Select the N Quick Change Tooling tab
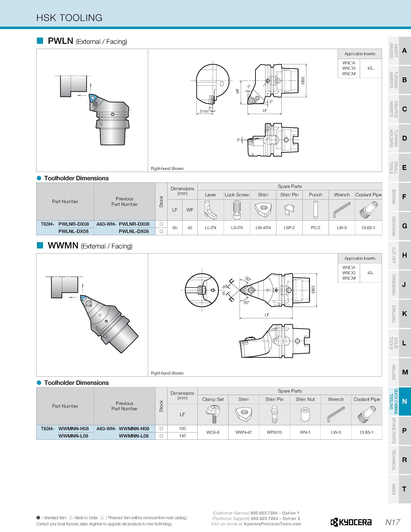Screen dimensions: 411x532 coord(399,401)
